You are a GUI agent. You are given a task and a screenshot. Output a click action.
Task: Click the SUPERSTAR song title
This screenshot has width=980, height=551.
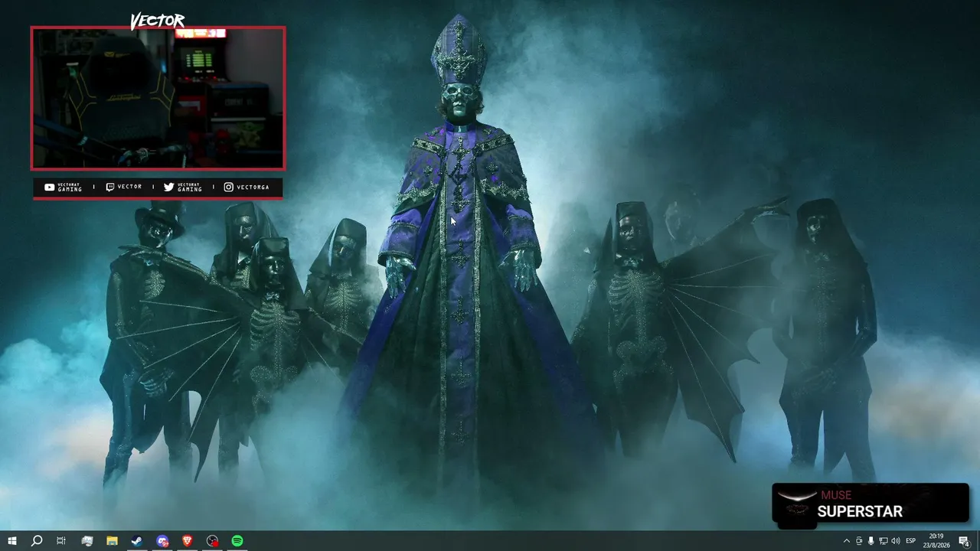point(860,512)
